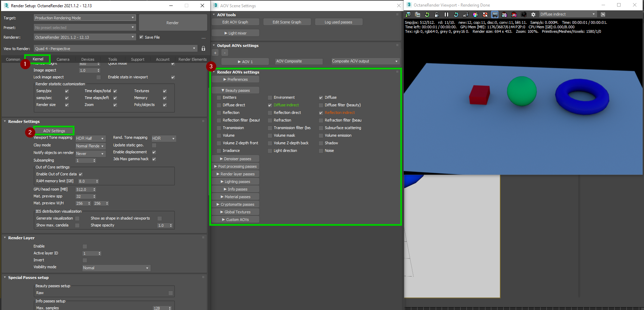This screenshot has height=310, width=644.
Task: Click the Shape opacity spinner arrows
Action: click(171, 225)
